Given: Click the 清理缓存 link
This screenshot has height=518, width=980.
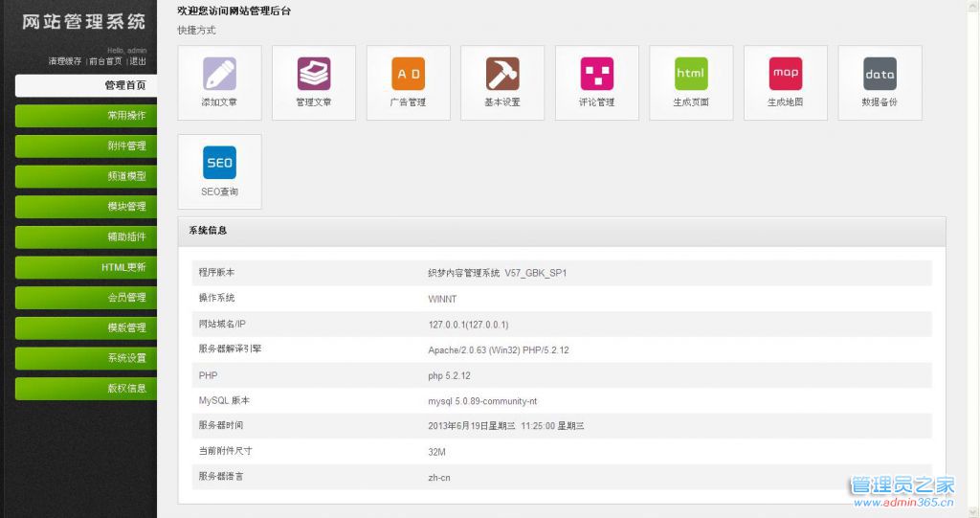Looking at the screenshot, I should click(x=65, y=61).
